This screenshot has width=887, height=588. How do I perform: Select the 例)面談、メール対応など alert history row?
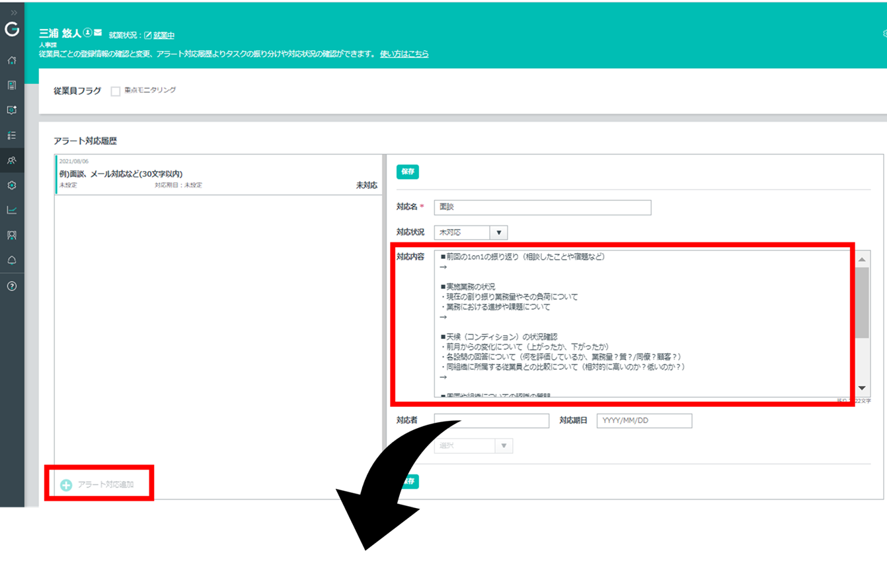[219, 174]
